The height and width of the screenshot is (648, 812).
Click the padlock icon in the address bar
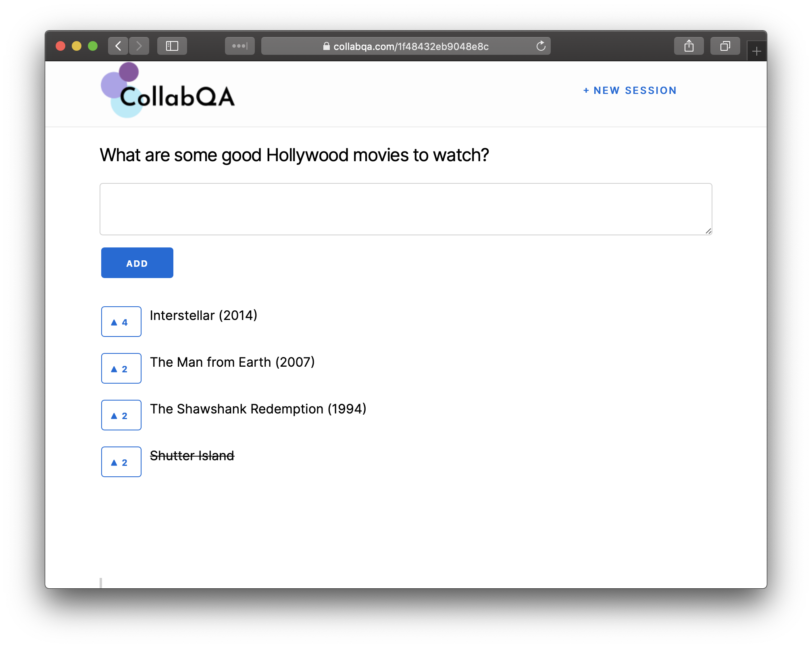326,46
